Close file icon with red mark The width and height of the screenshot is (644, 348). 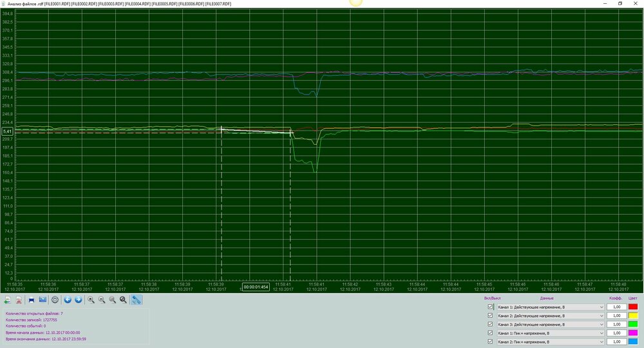(19, 300)
